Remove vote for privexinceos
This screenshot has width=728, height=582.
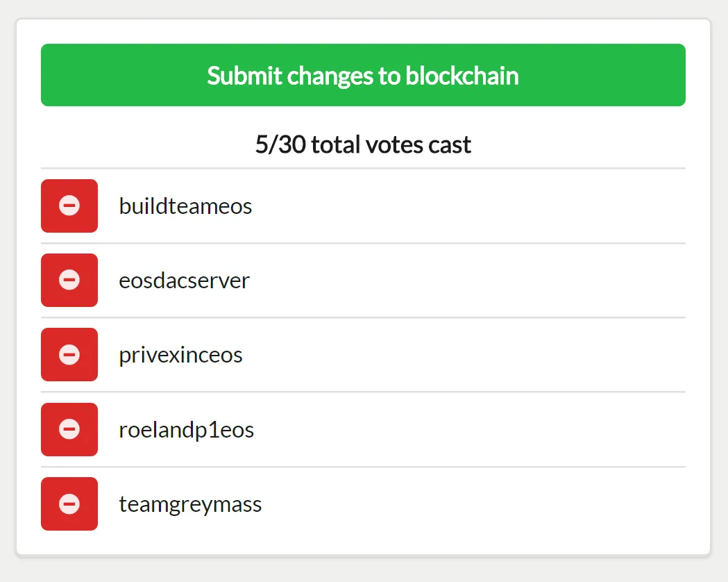[x=69, y=354]
